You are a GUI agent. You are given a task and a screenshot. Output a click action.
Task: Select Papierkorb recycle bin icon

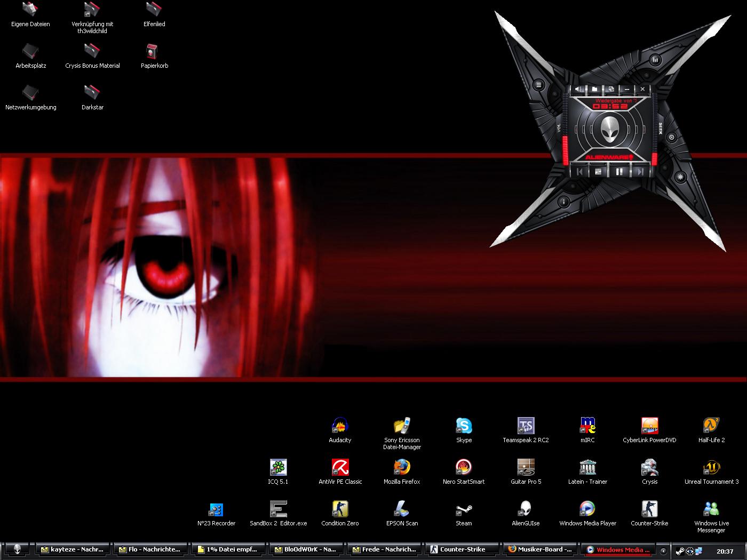154,55
